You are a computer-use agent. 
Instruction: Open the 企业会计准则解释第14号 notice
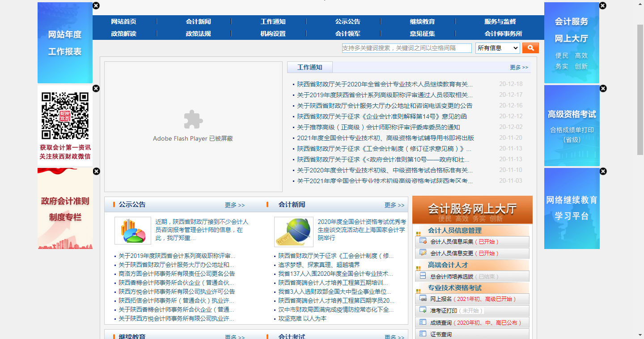point(382,116)
